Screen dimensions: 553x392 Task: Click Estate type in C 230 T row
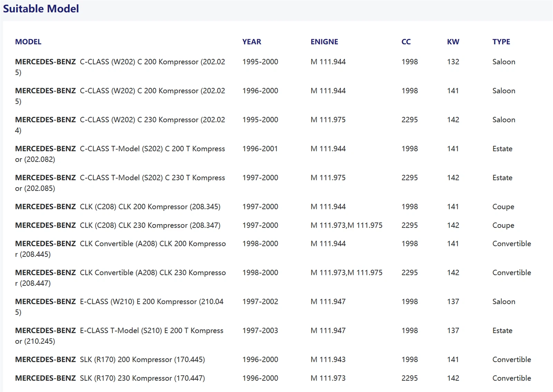[x=502, y=178]
